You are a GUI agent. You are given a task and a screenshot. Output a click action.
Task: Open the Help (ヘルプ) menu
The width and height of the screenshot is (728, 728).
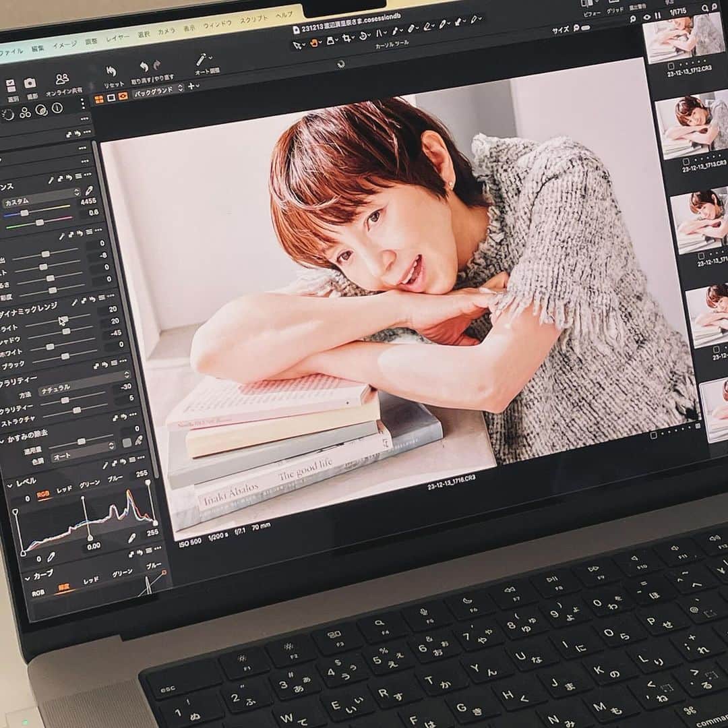click(284, 15)
